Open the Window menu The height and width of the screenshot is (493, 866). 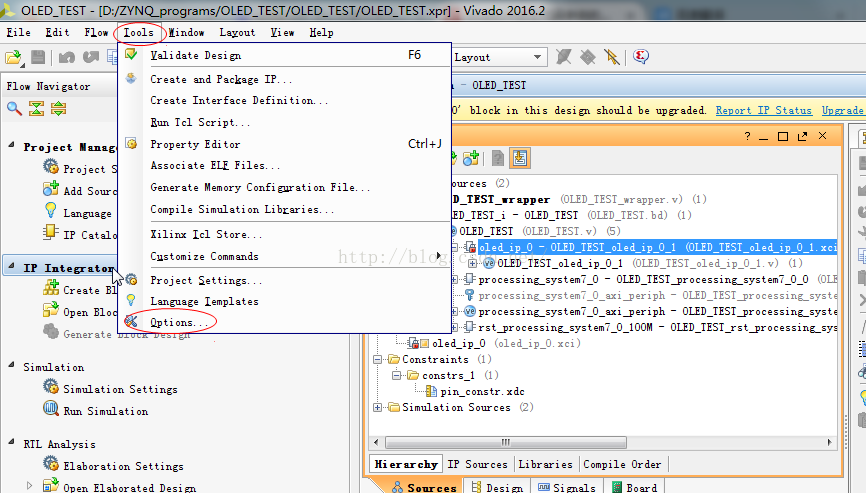186,33
